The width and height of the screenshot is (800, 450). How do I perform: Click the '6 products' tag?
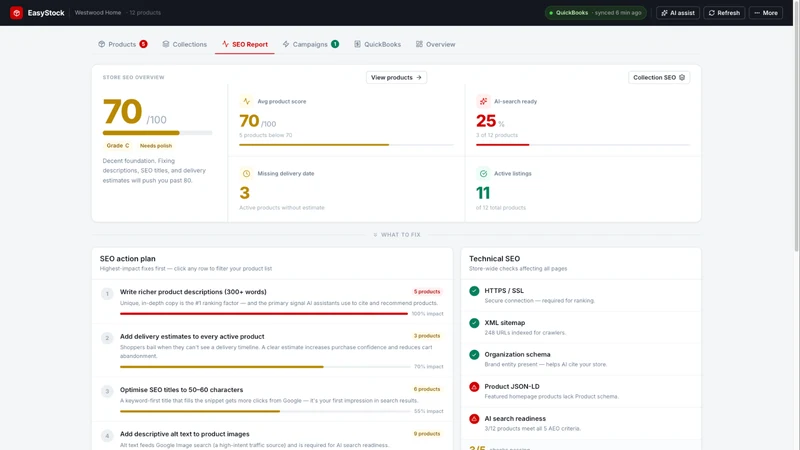tap(427, 389)
